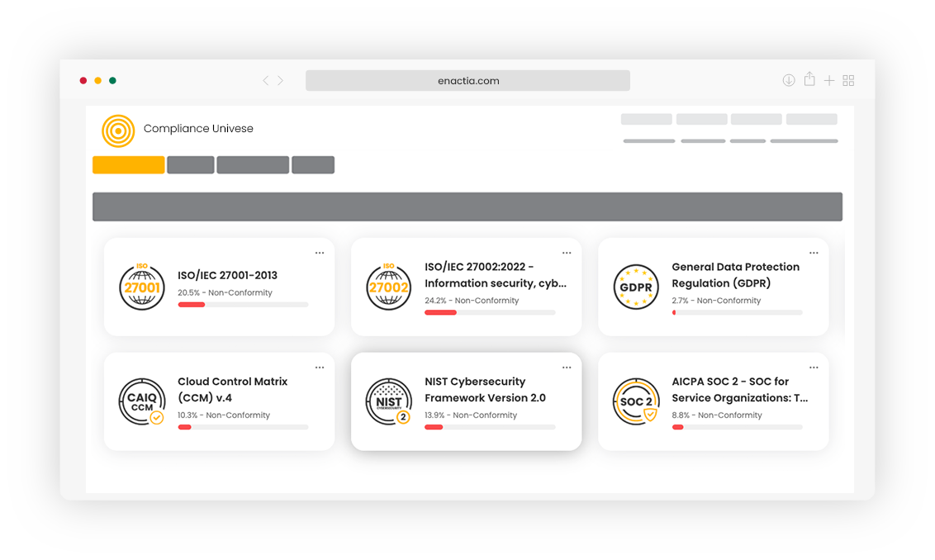Click the enactia.com address bar

(467, 80)
